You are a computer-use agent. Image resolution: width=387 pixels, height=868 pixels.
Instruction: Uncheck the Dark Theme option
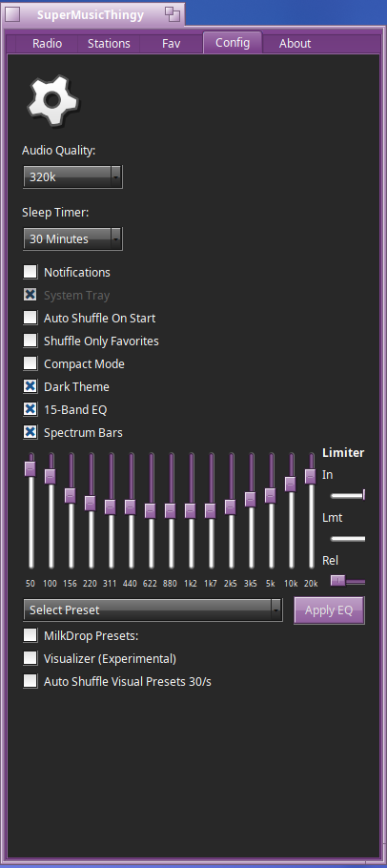pyautogui.click(x=31, y=386)
